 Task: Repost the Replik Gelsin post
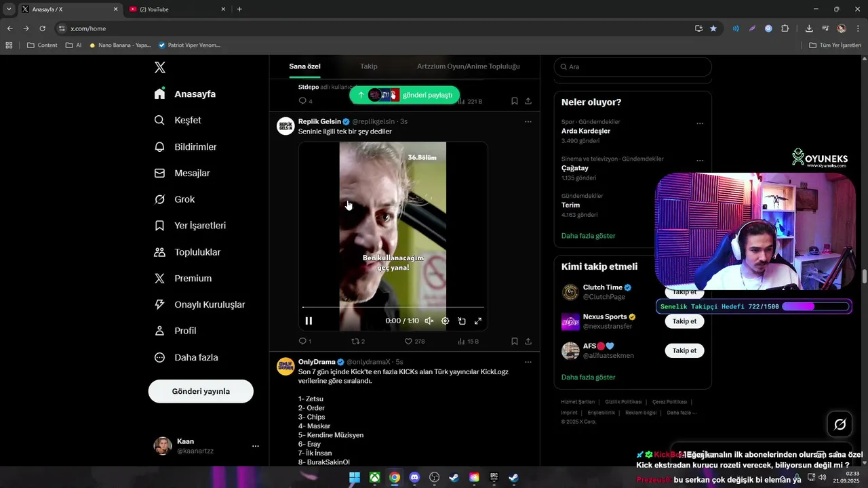(x=358, y=341)
